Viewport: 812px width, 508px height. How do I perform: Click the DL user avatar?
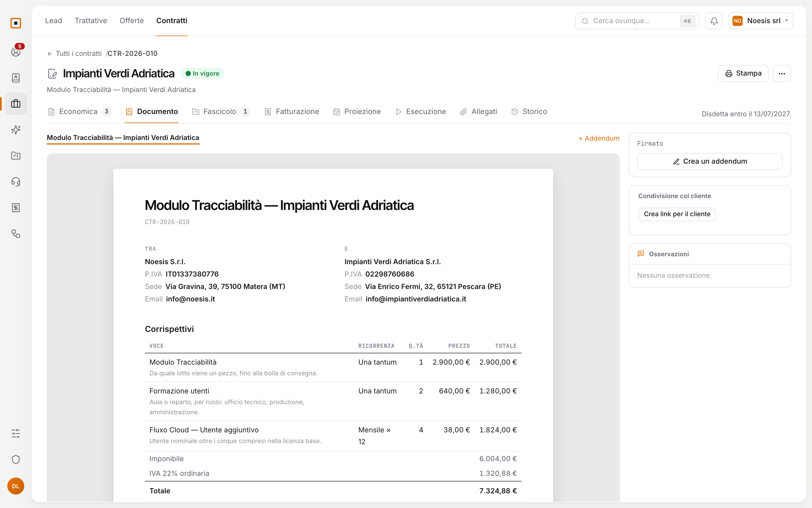coord(16,486)
